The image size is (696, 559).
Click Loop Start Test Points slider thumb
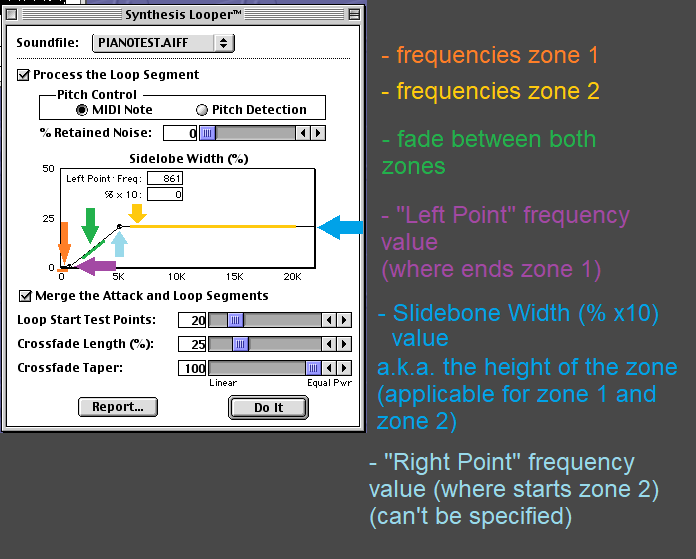point(235,320)
